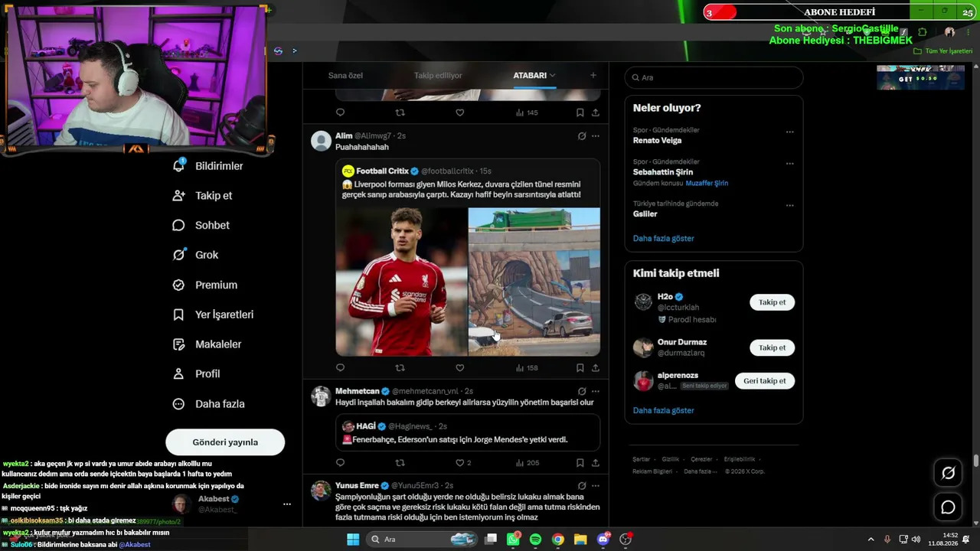This screenshot has width=980, height=551.
Task: Open Sohbet chat from the sidebar
Action: 201,225
